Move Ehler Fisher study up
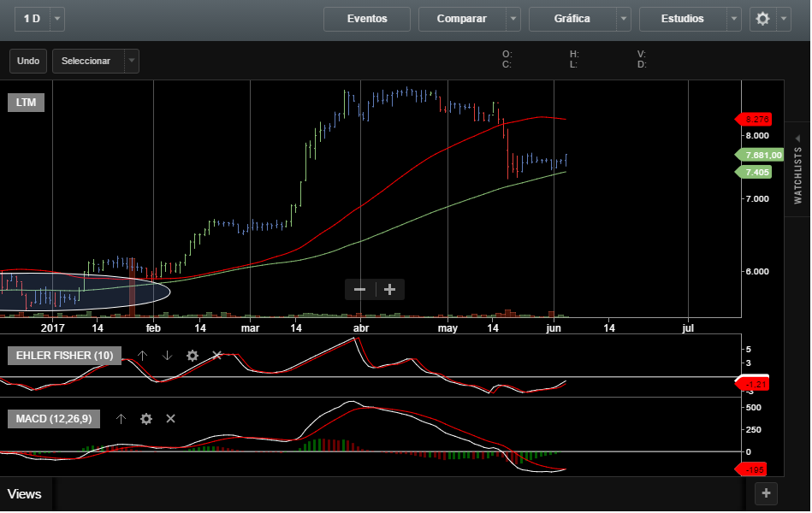 (x=143, y=355)
